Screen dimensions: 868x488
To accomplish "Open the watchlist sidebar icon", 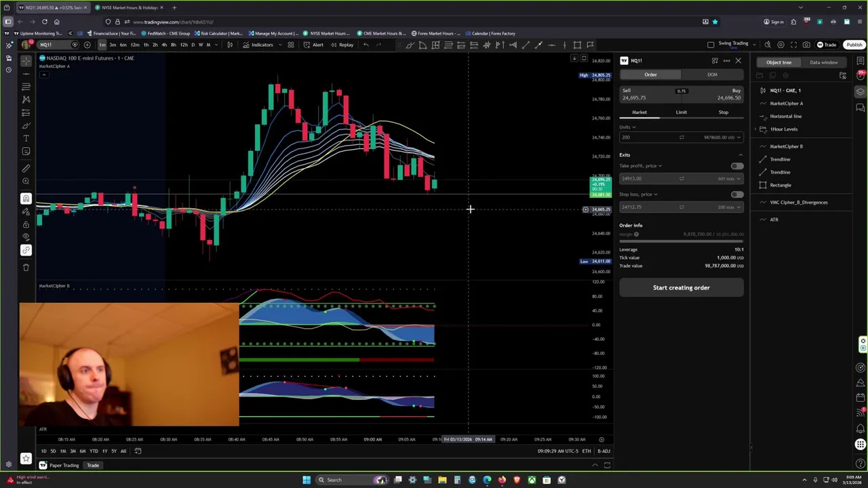I will (x=861, y=62).
